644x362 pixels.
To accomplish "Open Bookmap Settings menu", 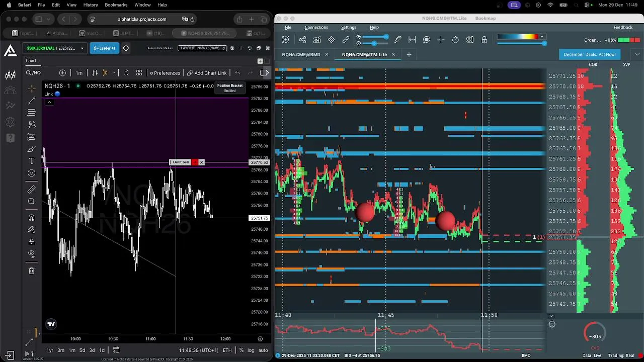I will [348, 27].
